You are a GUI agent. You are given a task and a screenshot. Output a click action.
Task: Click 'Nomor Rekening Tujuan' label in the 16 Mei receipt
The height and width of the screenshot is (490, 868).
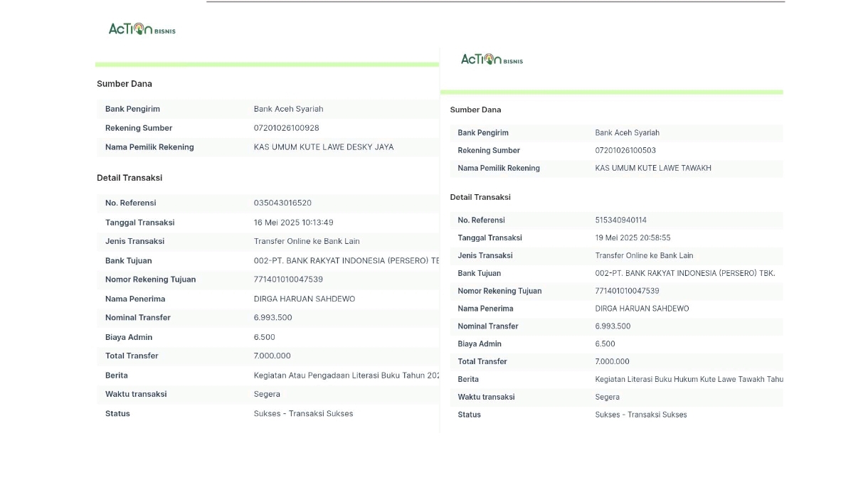click(150, 279)
